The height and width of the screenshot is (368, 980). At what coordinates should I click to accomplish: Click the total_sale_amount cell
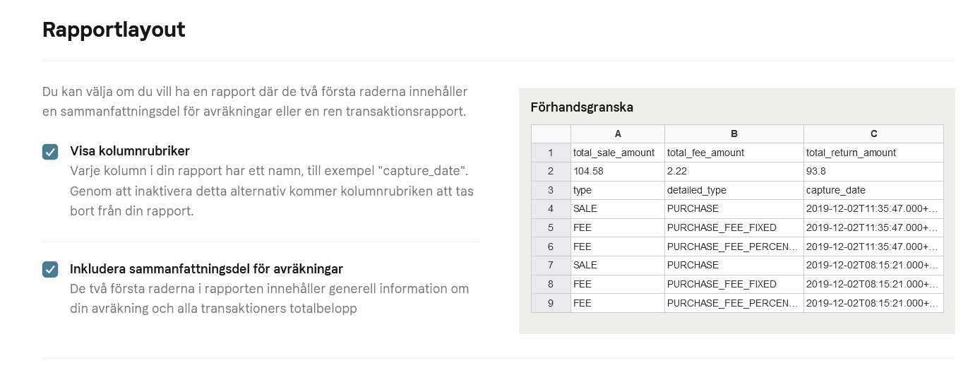618,153
